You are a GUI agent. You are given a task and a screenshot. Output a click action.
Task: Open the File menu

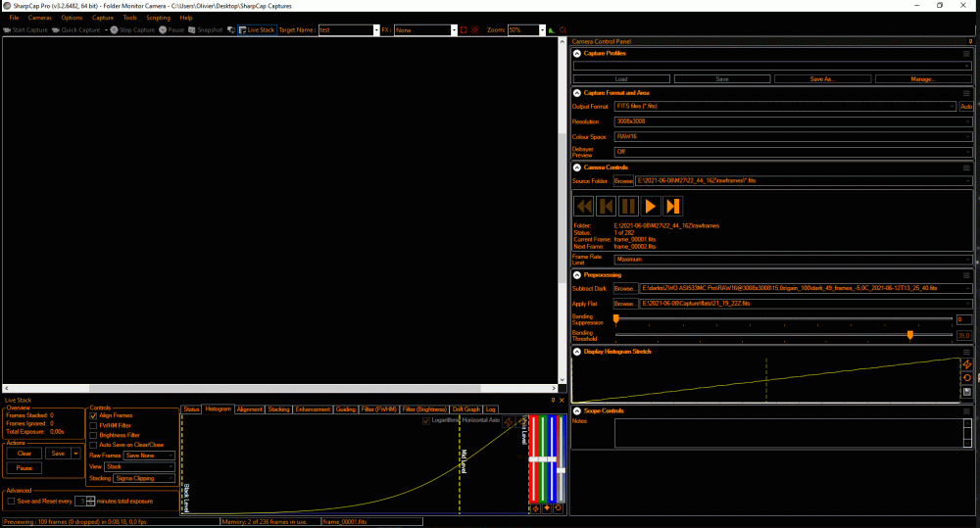14,18
